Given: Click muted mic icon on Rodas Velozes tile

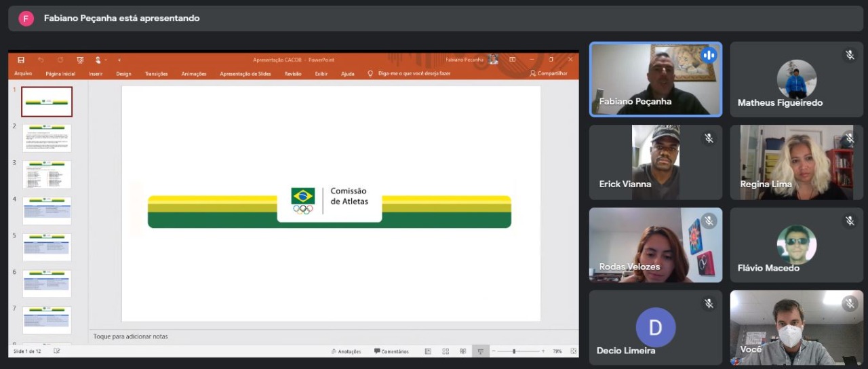Looking at the screenshot, I should tap(709, 220).
